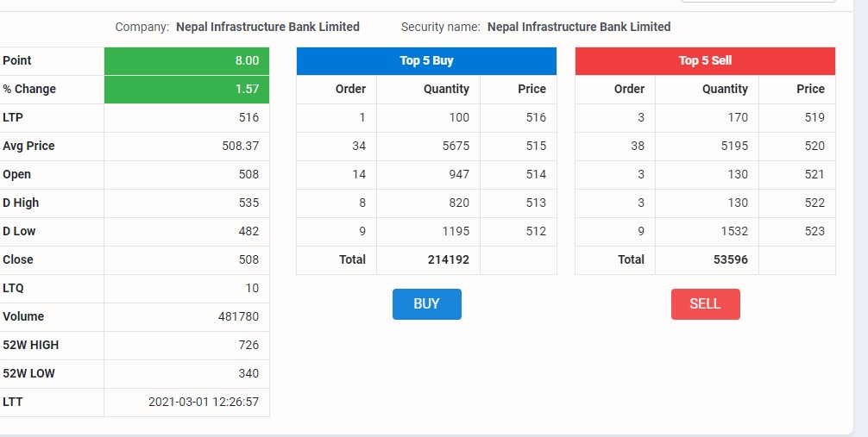The height and width of the screenshot is (437, 868).
Task: Select LTQ value 10
Action: (x=252, y=288)
